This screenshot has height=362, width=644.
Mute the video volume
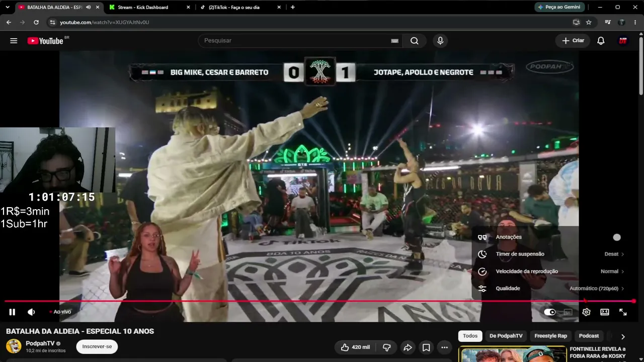[31, 312]
